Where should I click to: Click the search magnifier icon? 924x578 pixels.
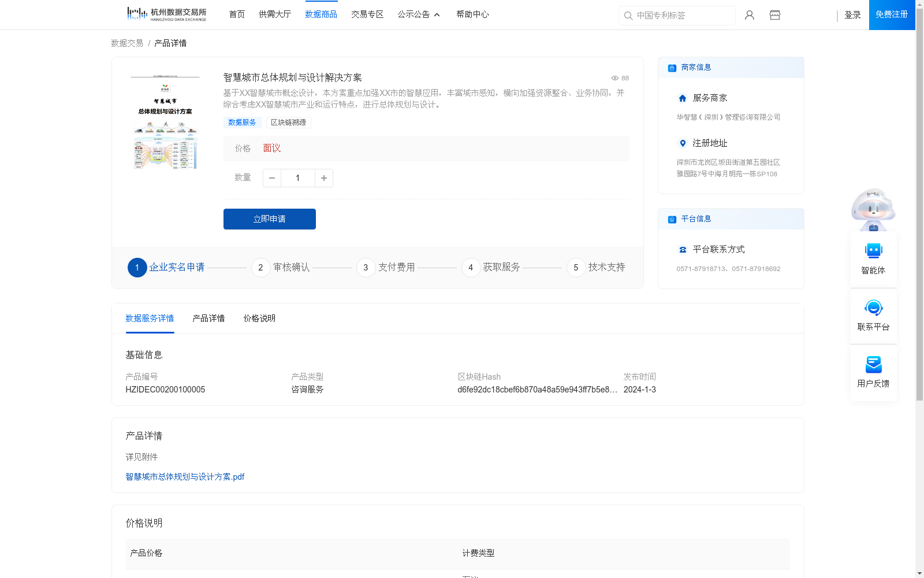click(x=628, y=16)
